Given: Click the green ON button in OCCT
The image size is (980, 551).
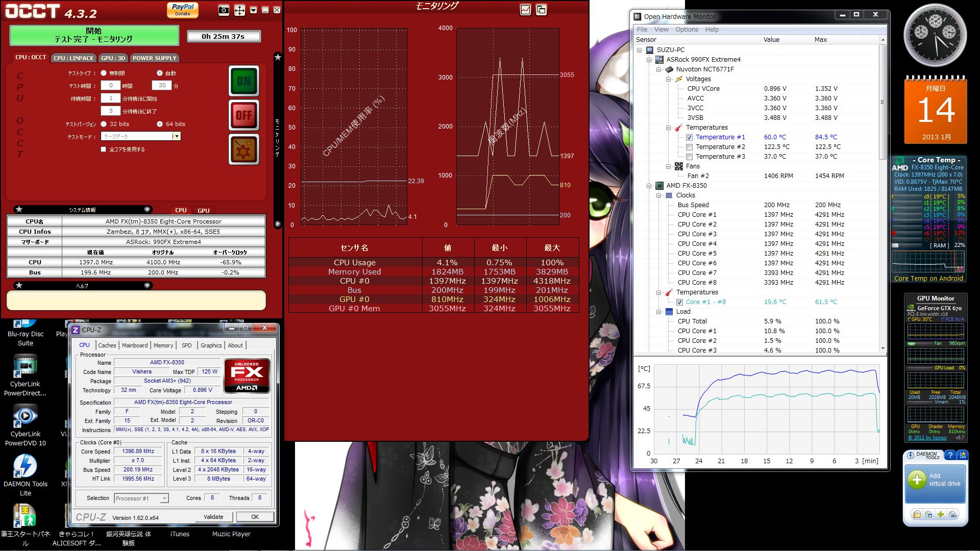Looking at the screenshot, I should [x=244, y=81].
